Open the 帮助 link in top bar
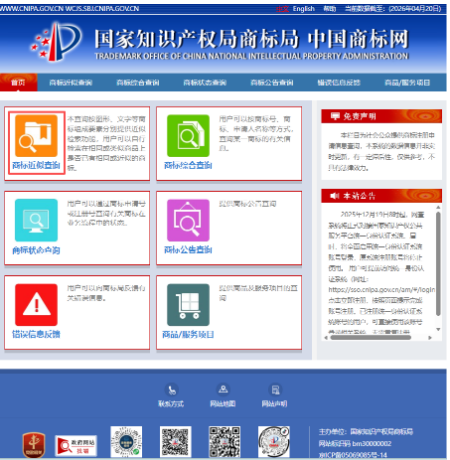Image resolution: width=450 pixels, height=460 pixels. coord(330,9)
